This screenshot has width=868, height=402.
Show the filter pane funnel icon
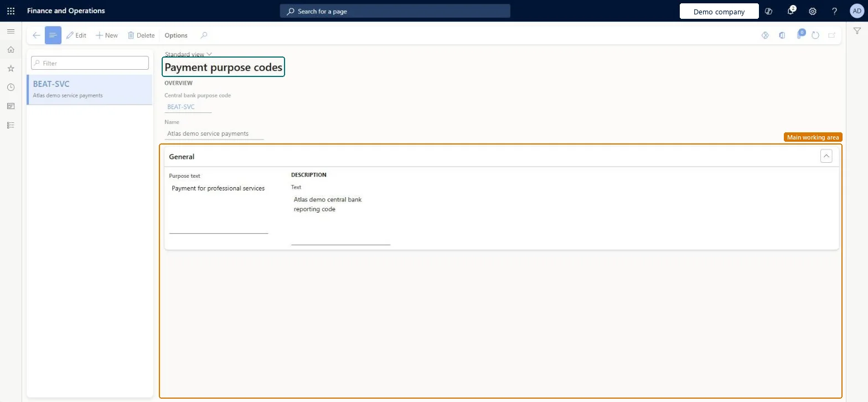tap(857, 32)
